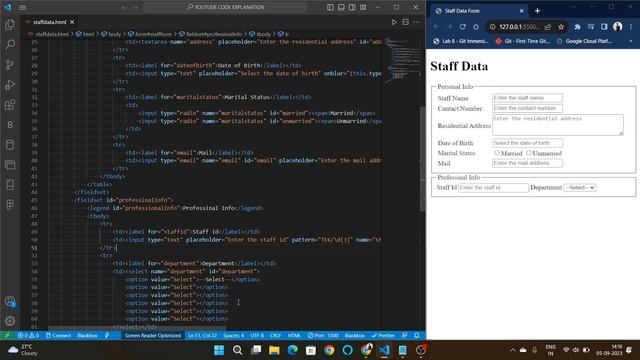Open the editor More Actions ellipsis
The width and height of the screenshot is (640, 360).
[x=416, y=22]
